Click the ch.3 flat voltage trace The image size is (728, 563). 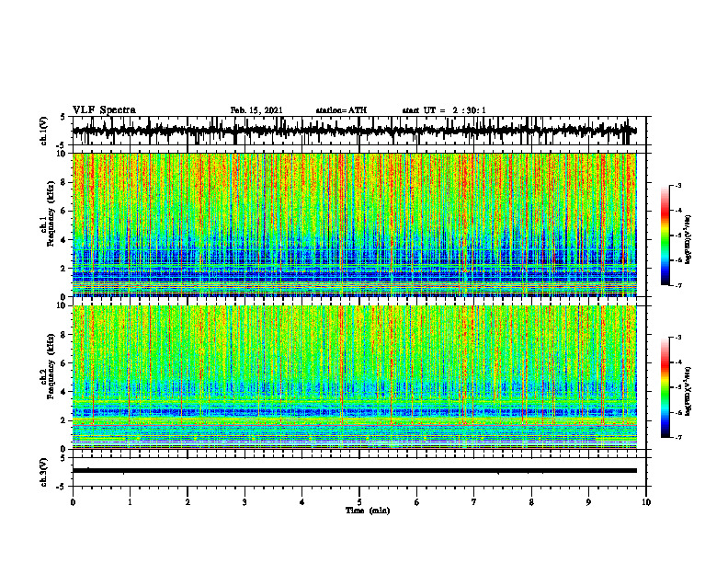pyautogui.click(x=354, y=471)
